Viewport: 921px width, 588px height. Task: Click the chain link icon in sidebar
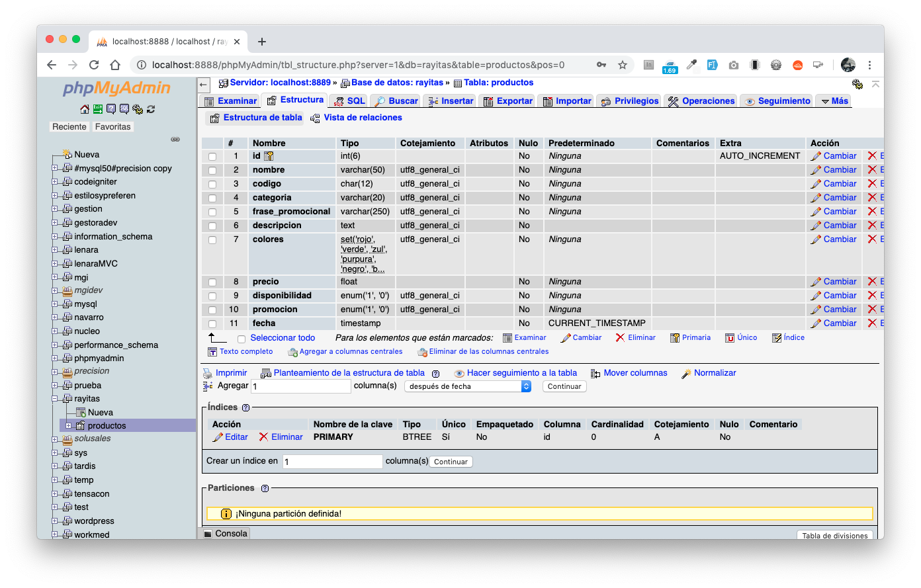click(x=175, y=140)
